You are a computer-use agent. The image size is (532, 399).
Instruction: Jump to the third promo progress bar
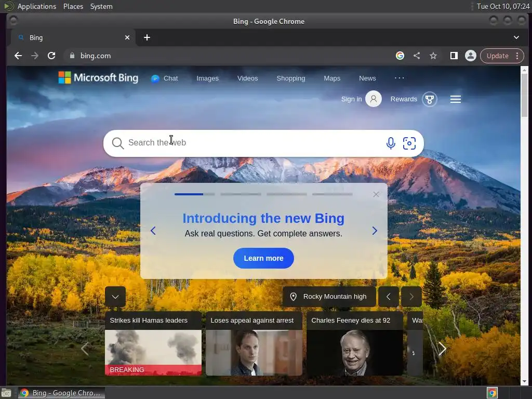(287, 194)
